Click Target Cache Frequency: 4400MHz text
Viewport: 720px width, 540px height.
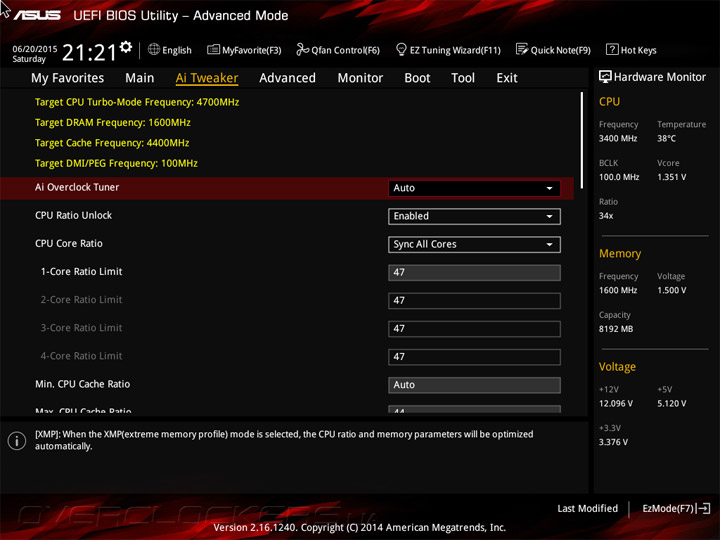click(112, 143)
